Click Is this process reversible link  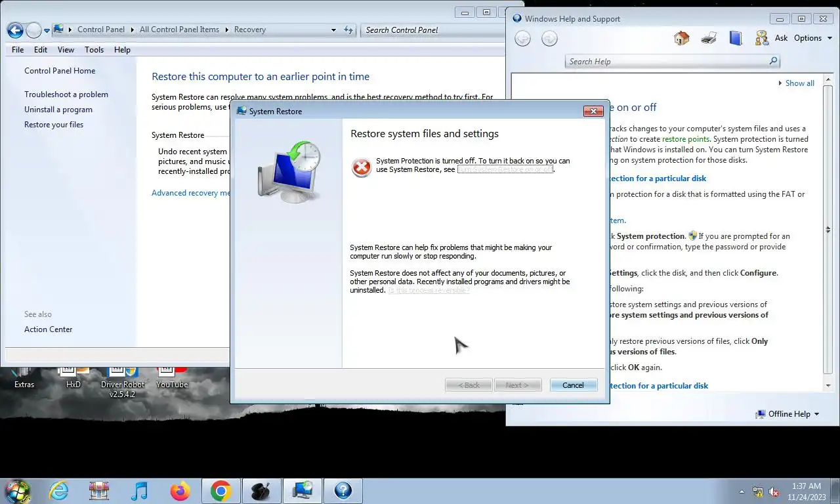(429, 290)
